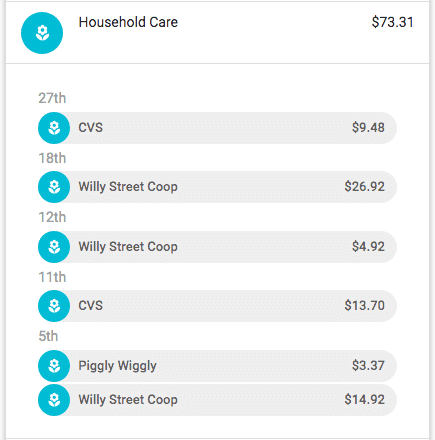435x440 pixels.
Task: Click the icon next to the $4.92 Willy Street Coop entry
Action: [x=54, y=247]
